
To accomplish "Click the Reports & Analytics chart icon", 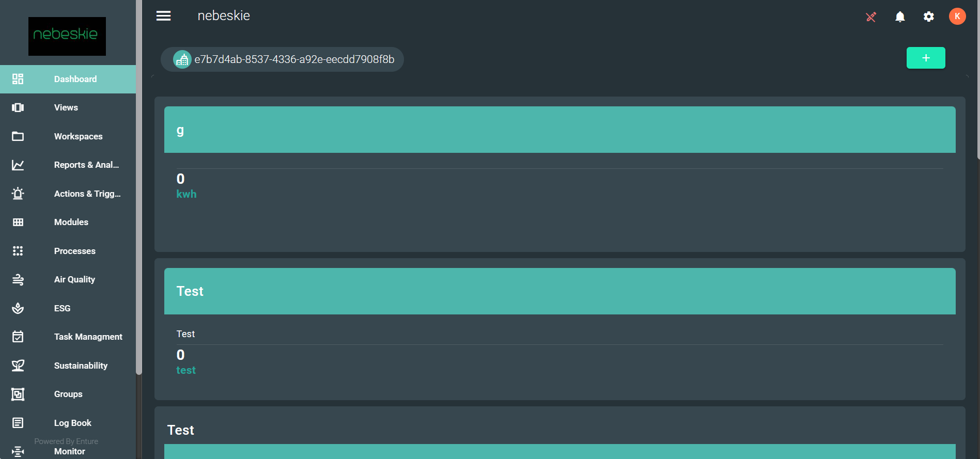I will point(18,165).
